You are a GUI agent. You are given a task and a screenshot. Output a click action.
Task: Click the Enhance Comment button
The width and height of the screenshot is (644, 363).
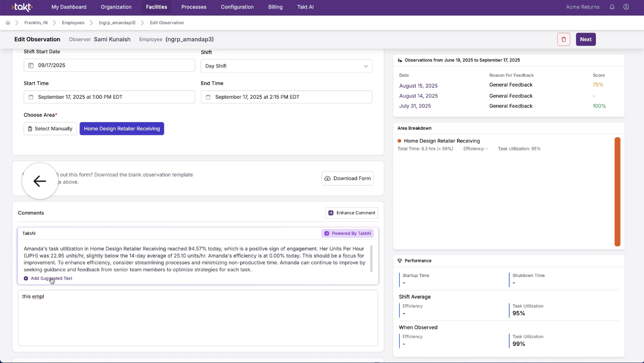coord(351,213)
